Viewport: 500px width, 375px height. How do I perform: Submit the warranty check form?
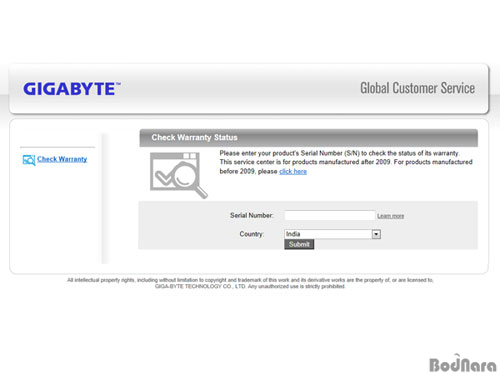click(299, 244)
